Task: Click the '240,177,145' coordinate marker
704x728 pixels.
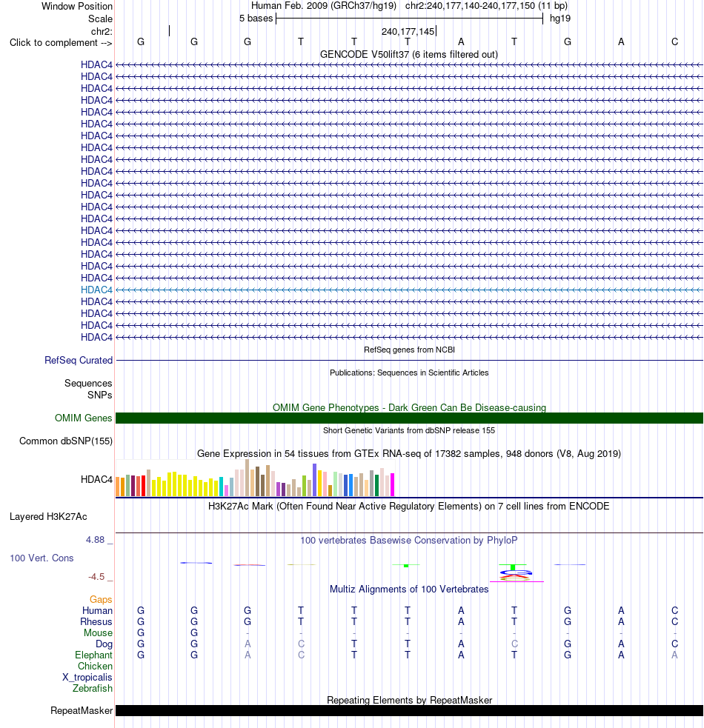Action: 408,32
